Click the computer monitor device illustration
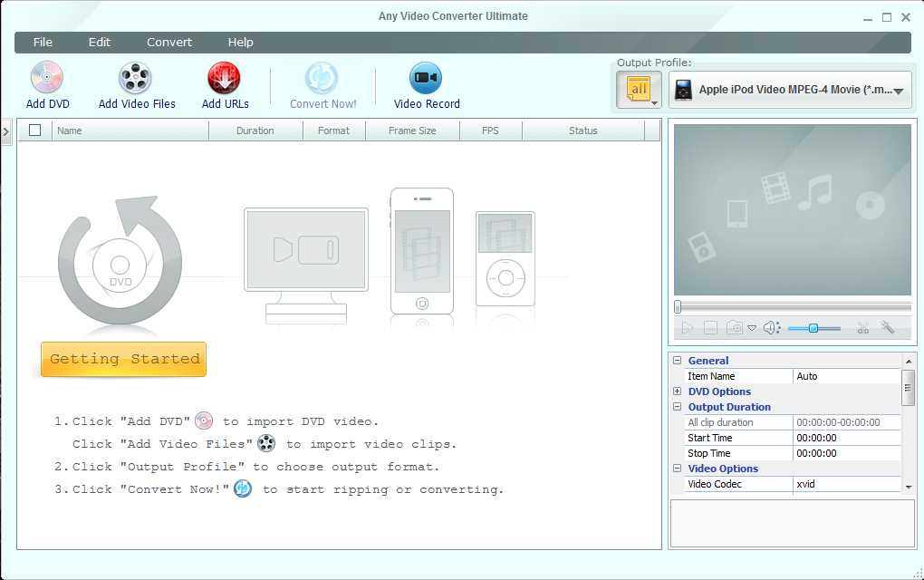Viewport: 924px width, 580px height. (306, 266)
